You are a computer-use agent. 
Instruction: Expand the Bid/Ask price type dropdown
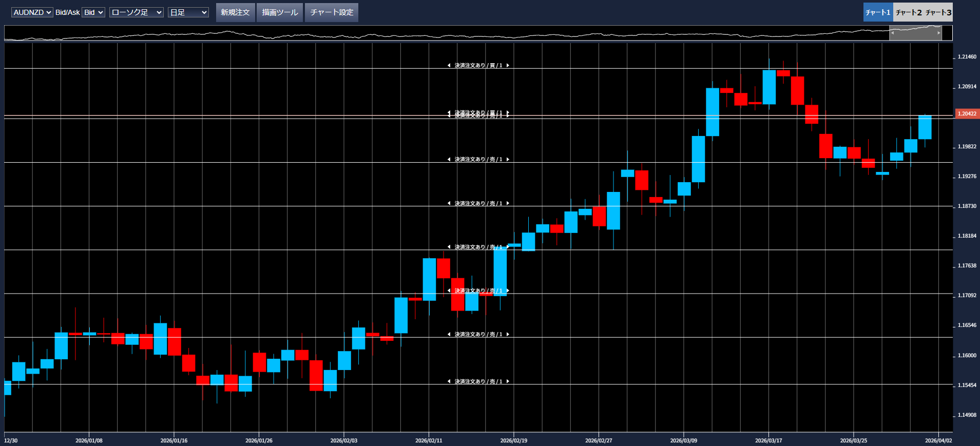pos(93,12)
